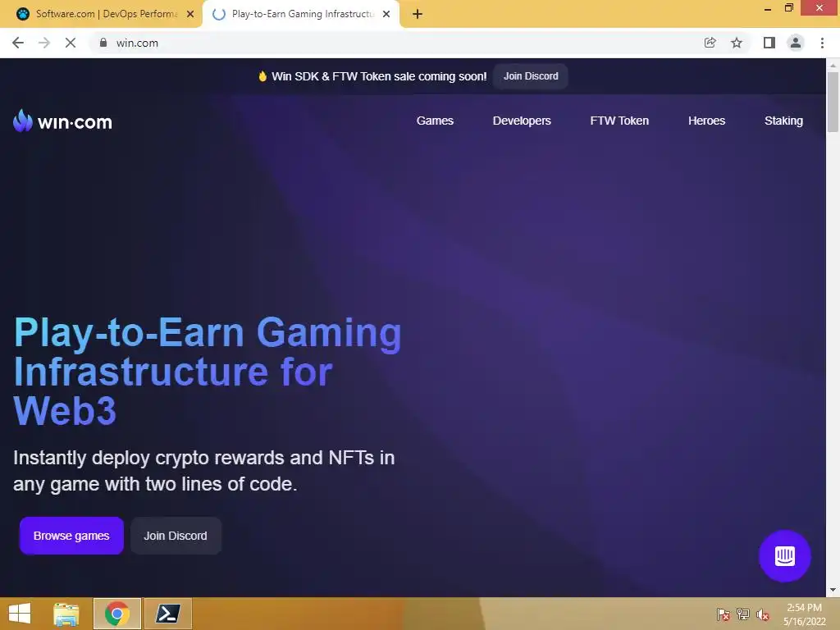
Task: Close the Software.com tab
Action: pyautogui.click(x=190, y=14)
